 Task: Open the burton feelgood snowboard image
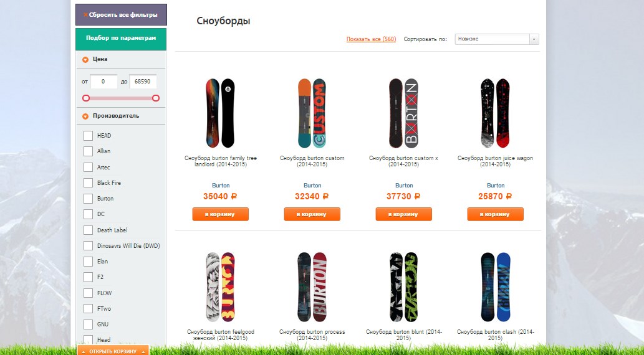(x=221, y=287)
